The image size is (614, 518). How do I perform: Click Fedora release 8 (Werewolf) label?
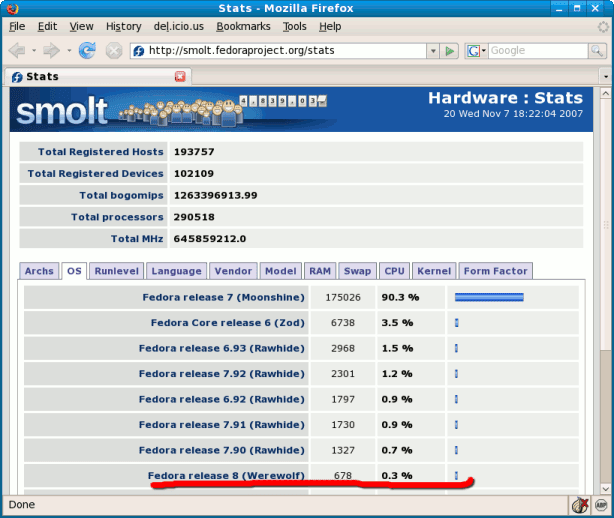coord(226,476)
